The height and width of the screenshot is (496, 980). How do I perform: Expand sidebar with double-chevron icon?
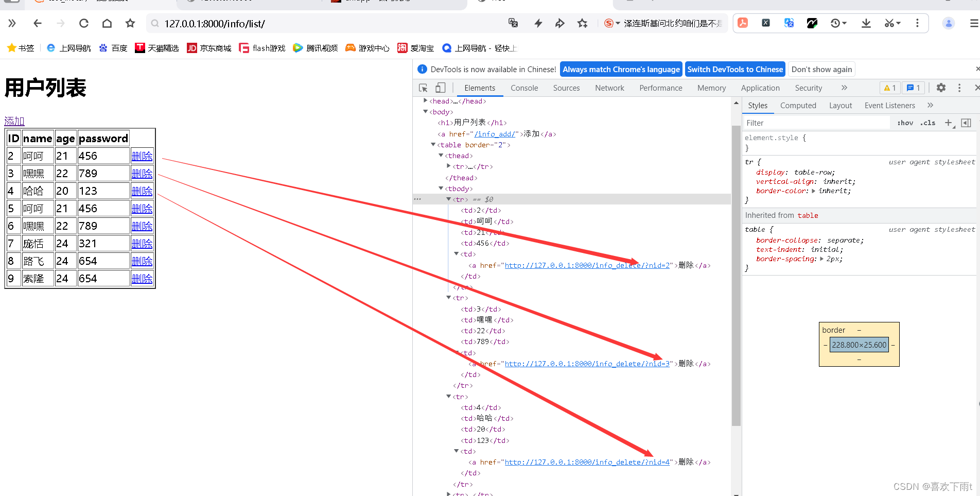(12, 23)
